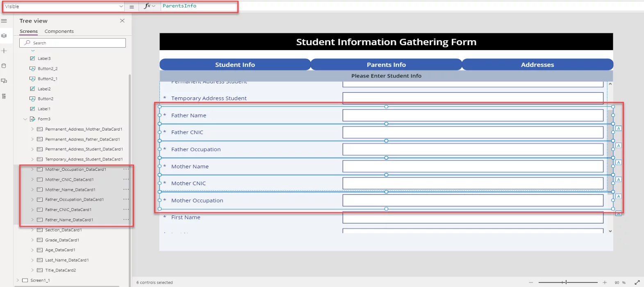Open the hamburger menu in left rail
The width and height of the screenshot is (644, 287).
click(4, 21)
